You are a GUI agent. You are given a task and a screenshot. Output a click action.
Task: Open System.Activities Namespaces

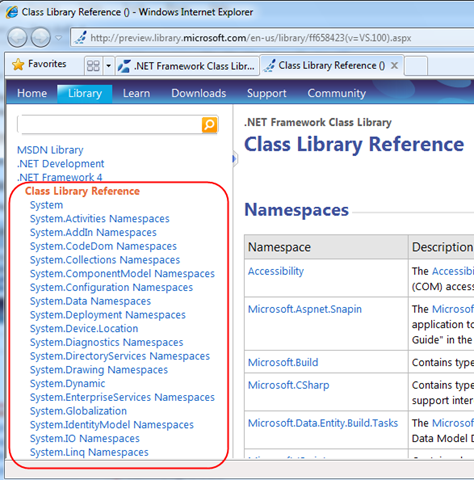click(100, 219)
